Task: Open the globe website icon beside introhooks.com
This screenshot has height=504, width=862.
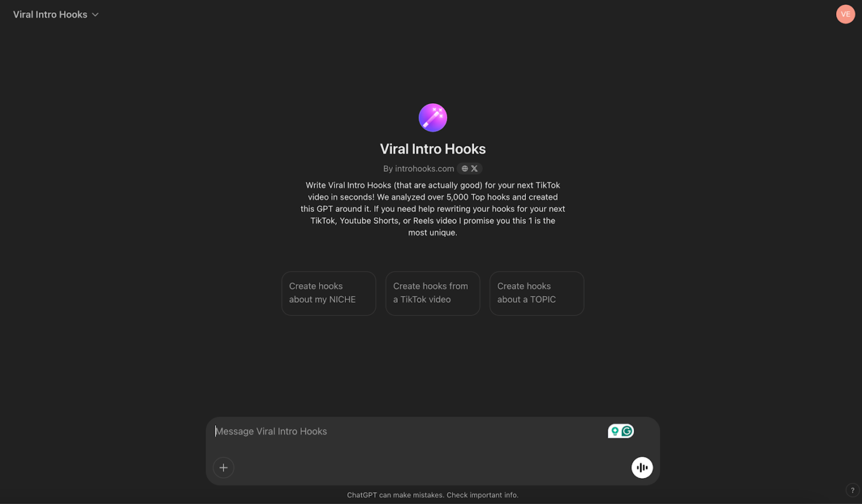Action: point(465,169)
